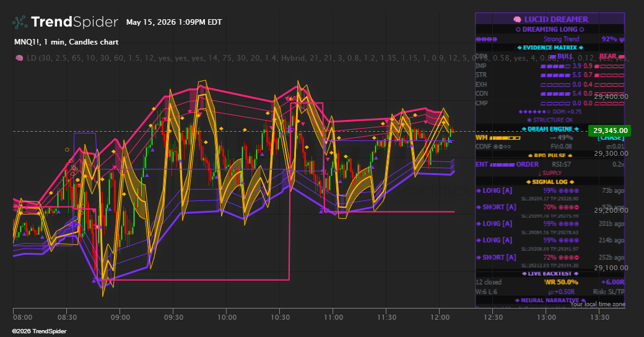Click the W:6 L:6 record

486,292
